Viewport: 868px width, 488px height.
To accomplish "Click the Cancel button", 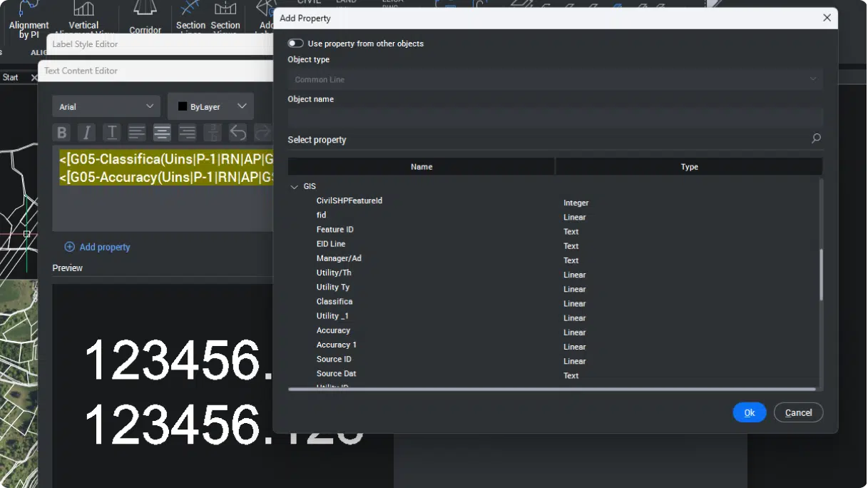I will 798,412.
